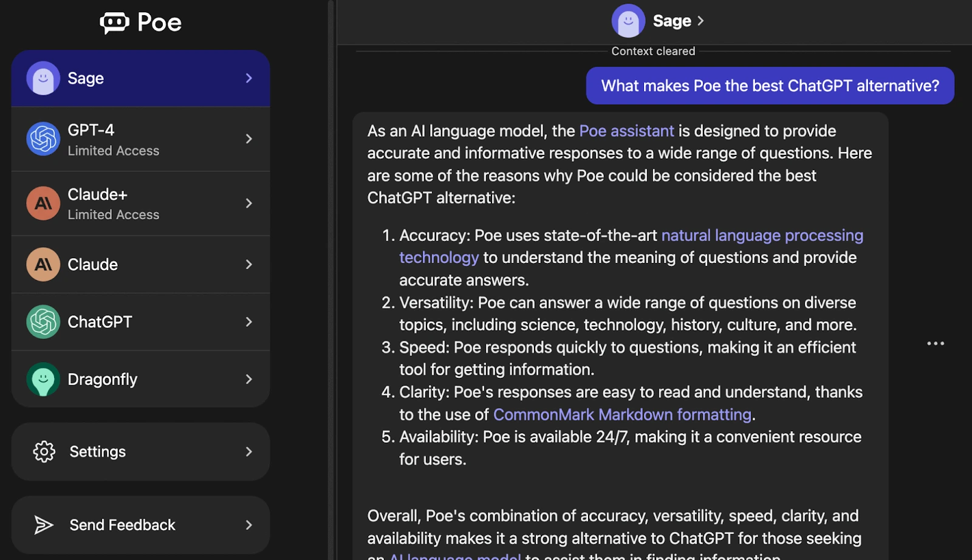The image size is (972, 560).
Task: Open the message options ellipsis menu
Action: [x=935, y=343]
